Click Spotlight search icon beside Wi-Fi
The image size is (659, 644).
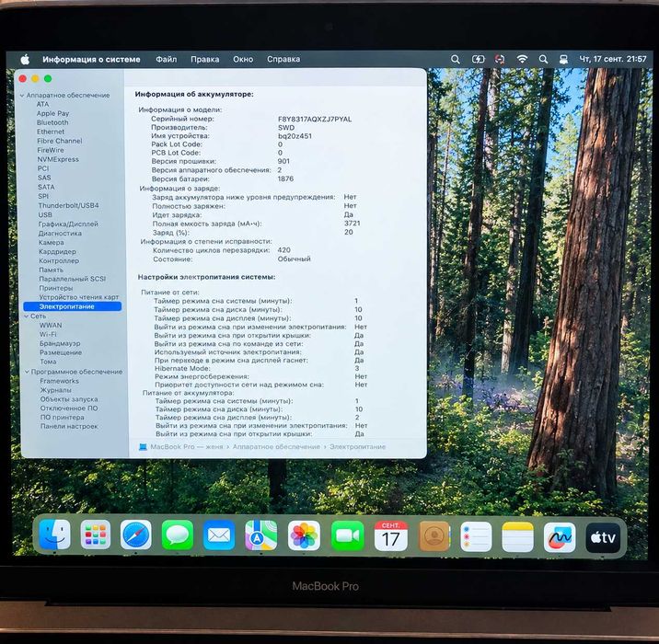pyautogui.click(x=543, y=59)
